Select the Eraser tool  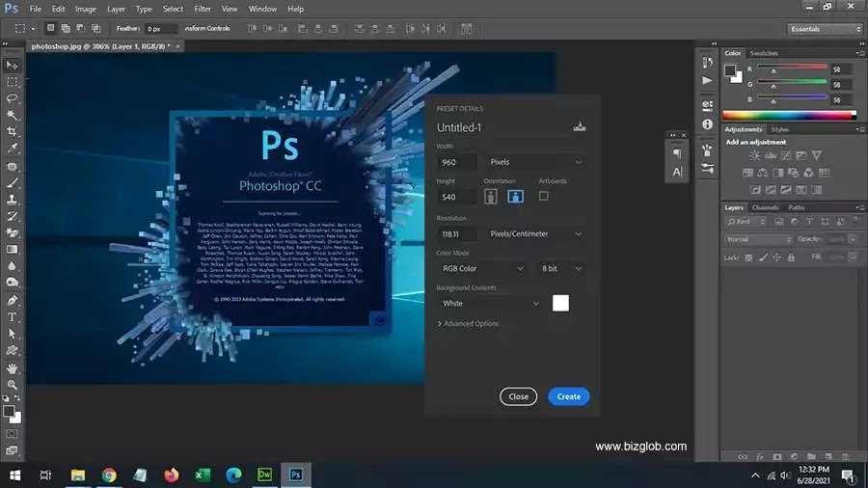coord(12,233)
